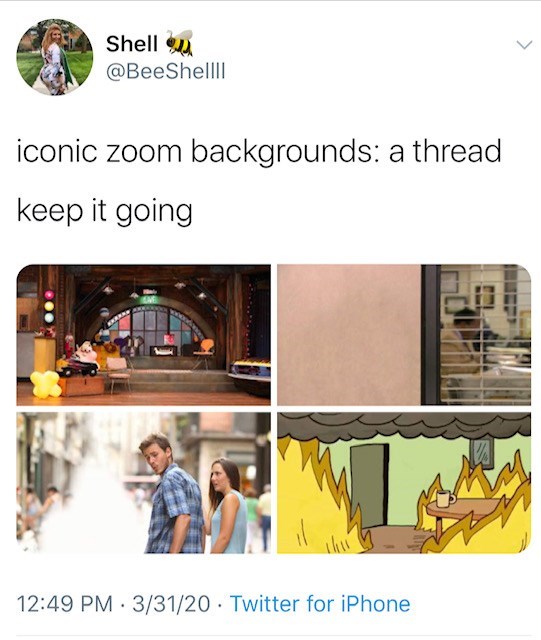
Task: Click the green door in fire cartoon
Action: coord(370,485)
